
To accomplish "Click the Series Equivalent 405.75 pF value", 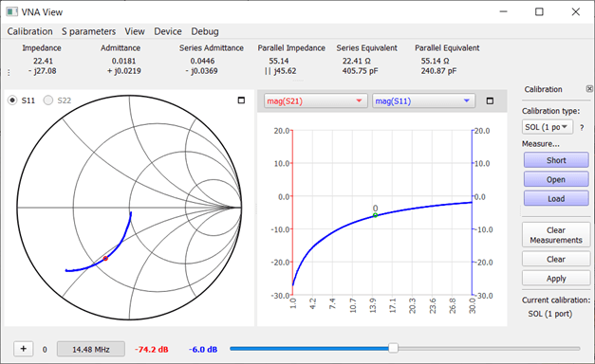I will click(x=360, y=71).
